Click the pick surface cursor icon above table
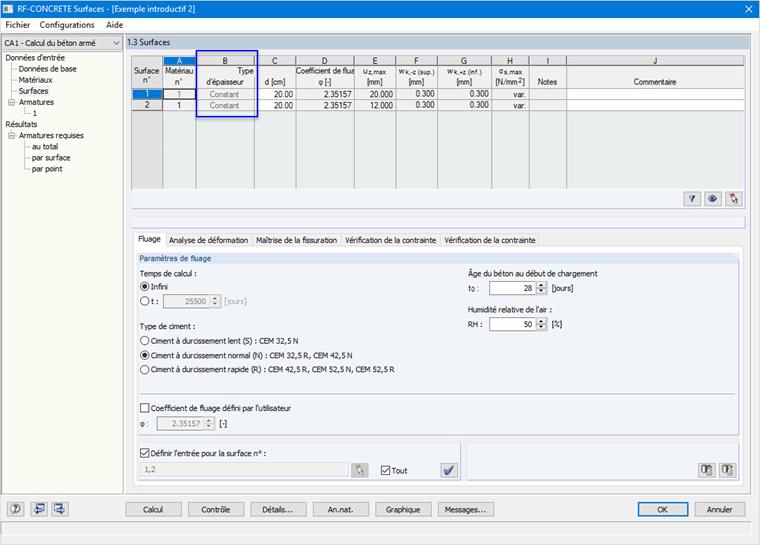 tap(733, 199)
